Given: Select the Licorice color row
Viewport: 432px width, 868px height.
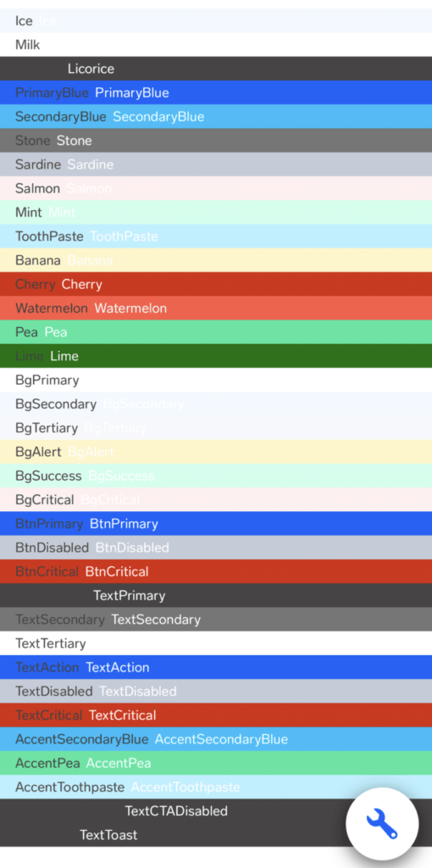Looking at the screenshot, I should pos(216,69).
